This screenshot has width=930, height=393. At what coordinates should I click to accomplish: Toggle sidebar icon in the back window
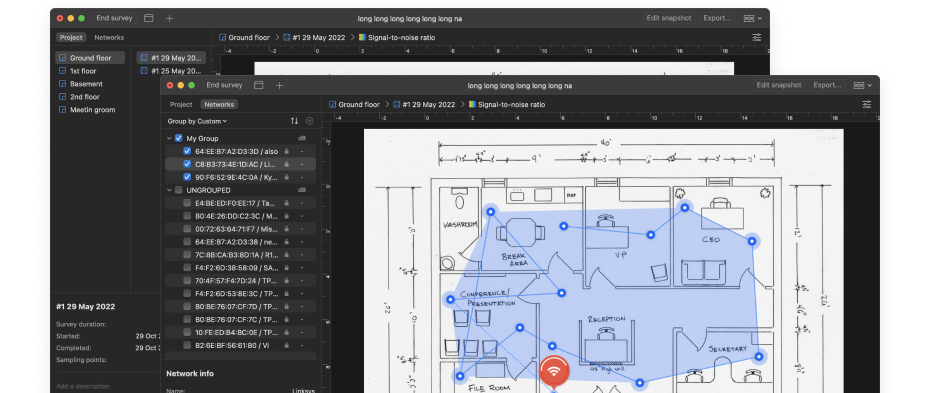tap(149, 18)
